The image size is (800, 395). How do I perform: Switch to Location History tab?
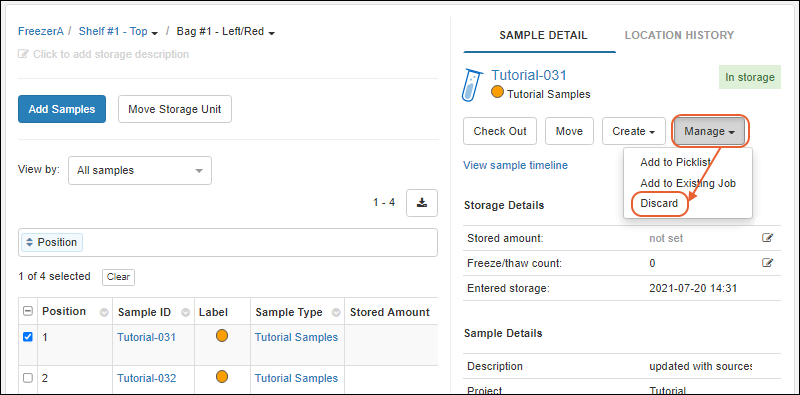point(679,35)
